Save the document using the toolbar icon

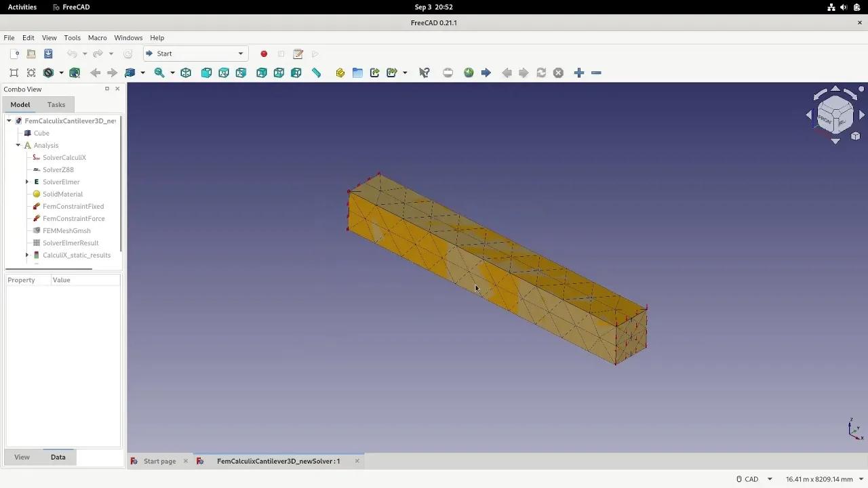pos(48,54)
